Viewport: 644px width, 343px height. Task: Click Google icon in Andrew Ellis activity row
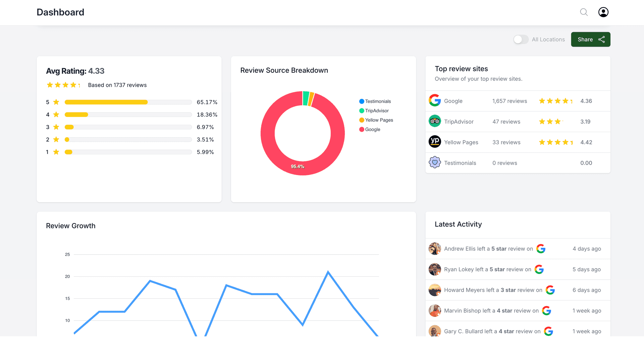[541, 249]
